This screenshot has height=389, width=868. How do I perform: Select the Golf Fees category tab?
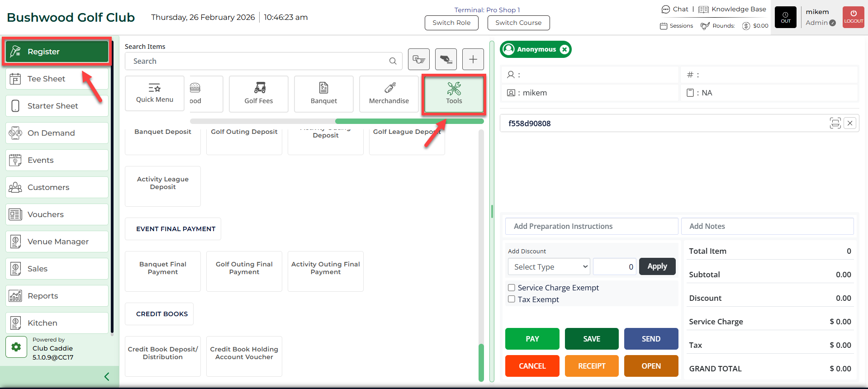coord(259,94)
